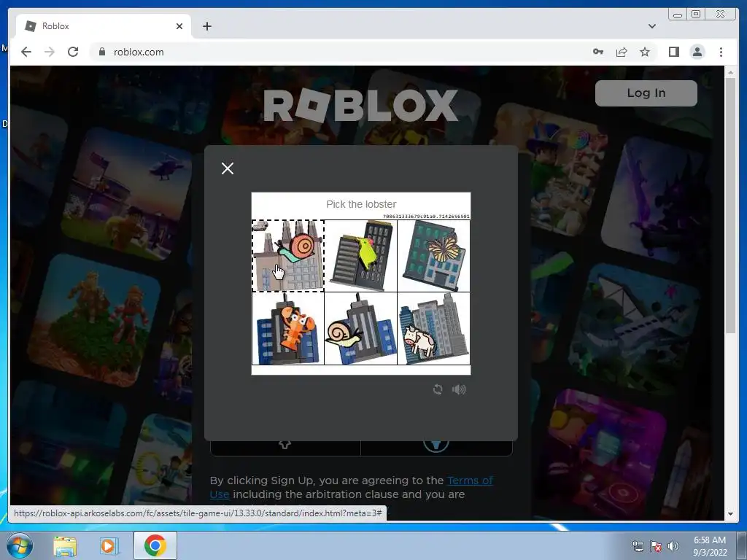Select the butterfly building tile
The height and width of the screenshot is (560, 747).
click(433, 256)
